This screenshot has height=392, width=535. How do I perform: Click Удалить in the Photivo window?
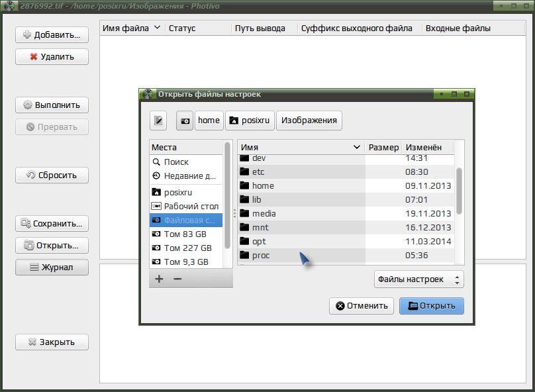coord(52,57)
